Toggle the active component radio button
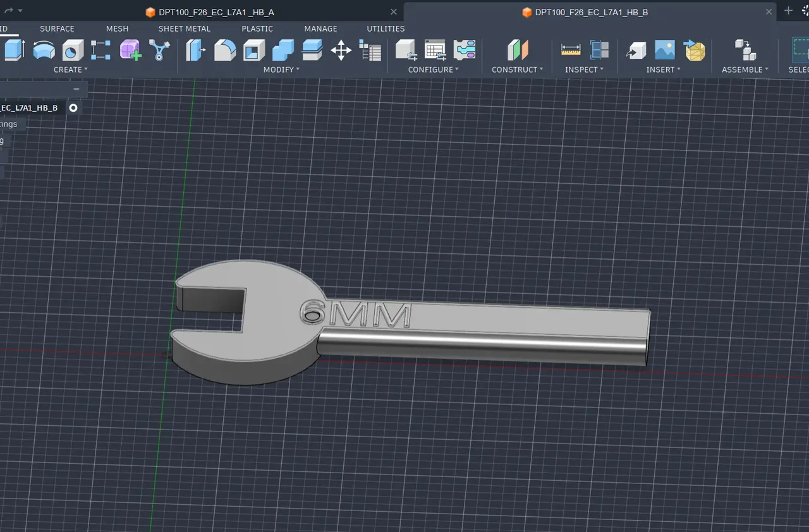Screen dimensions: 809x532 click(x=73, y=108)
